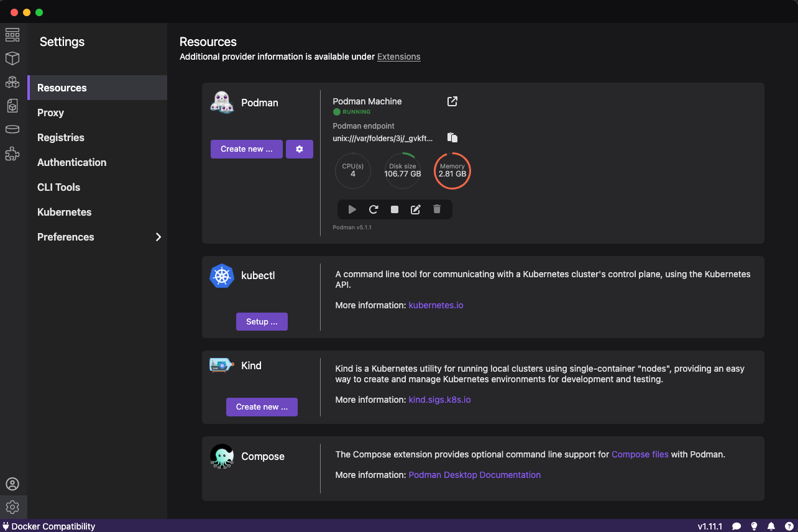
Task: Click the Podman seal logo
Action: click(222, 103)
